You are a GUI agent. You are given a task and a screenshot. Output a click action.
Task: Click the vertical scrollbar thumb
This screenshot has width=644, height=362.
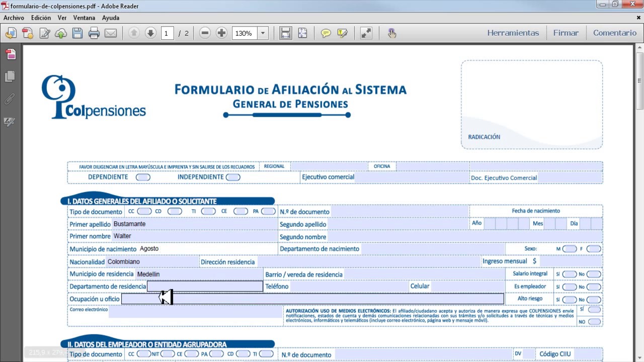pos(639,80)
